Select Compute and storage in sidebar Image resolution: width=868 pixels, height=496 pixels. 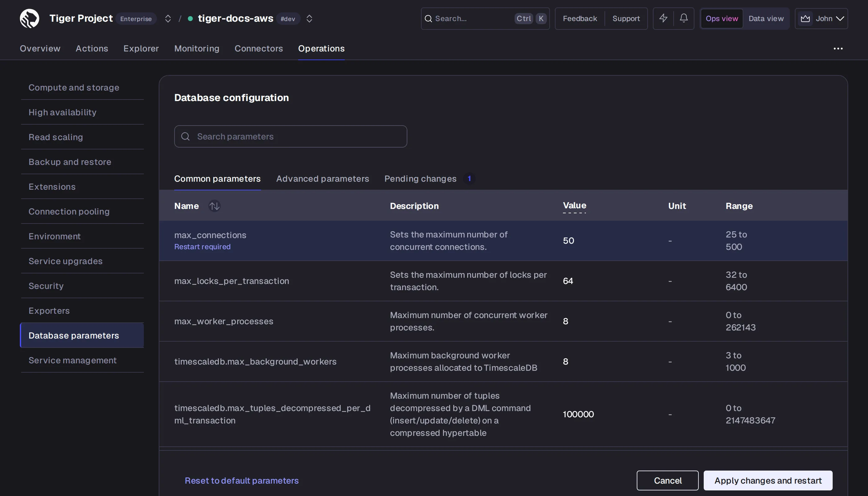82,87
